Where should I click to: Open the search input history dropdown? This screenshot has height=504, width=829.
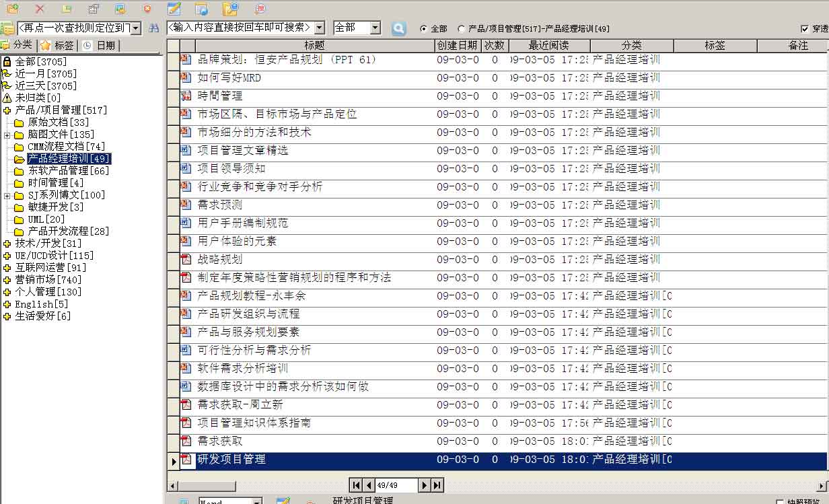click(x=319, y=28)
